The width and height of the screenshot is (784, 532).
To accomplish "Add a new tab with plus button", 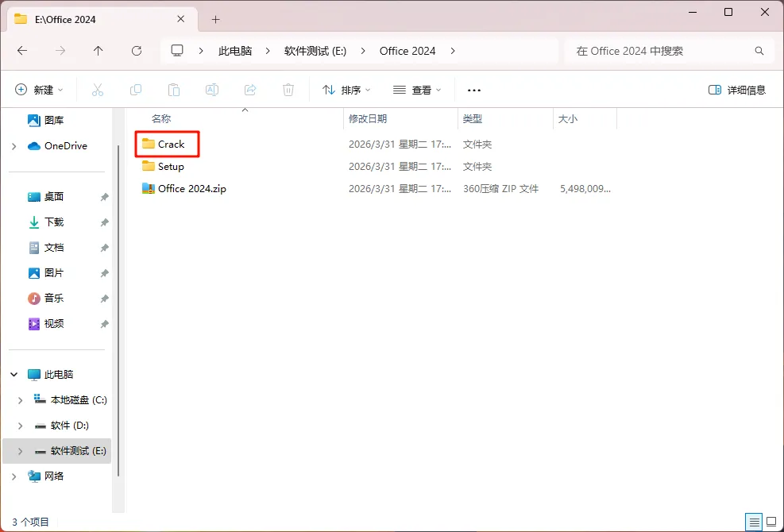I will tap(215, 20).
